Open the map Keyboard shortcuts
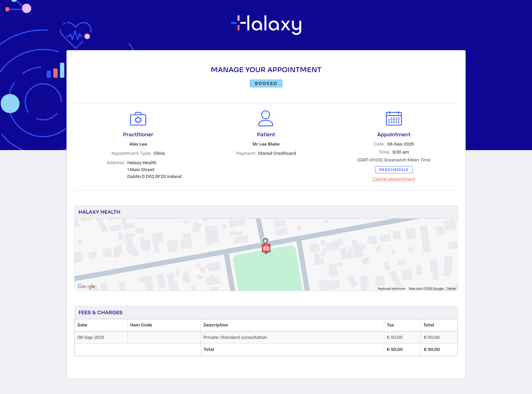The width and height of the screenshot is (532, 394). pyautogui.click(x=391, y=289)
